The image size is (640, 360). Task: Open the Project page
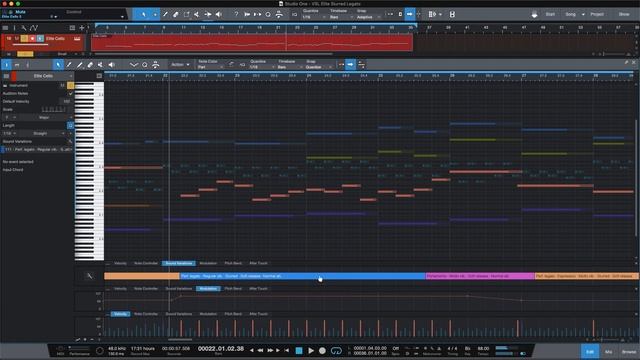click(597, 14)
